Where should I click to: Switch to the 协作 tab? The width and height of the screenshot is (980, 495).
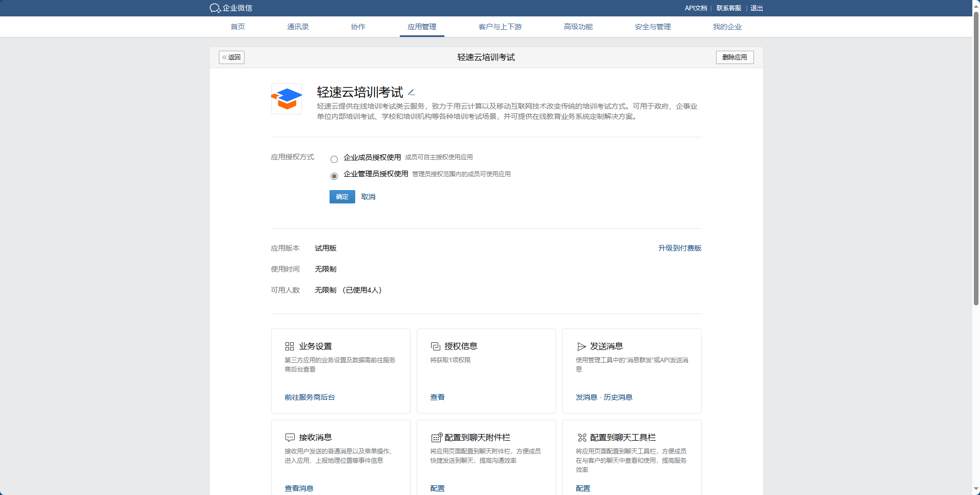[358, 27]
